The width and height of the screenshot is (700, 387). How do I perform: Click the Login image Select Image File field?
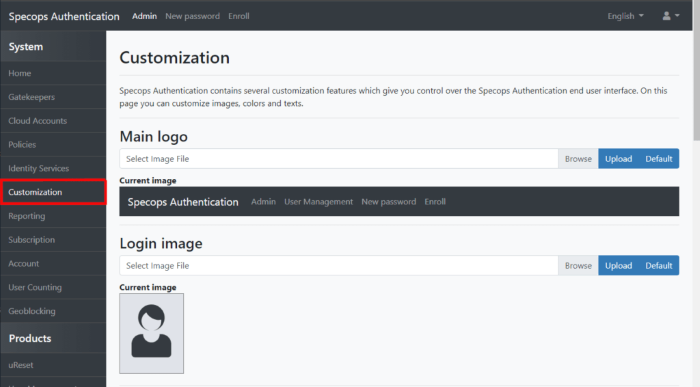[x=338, y=266]
